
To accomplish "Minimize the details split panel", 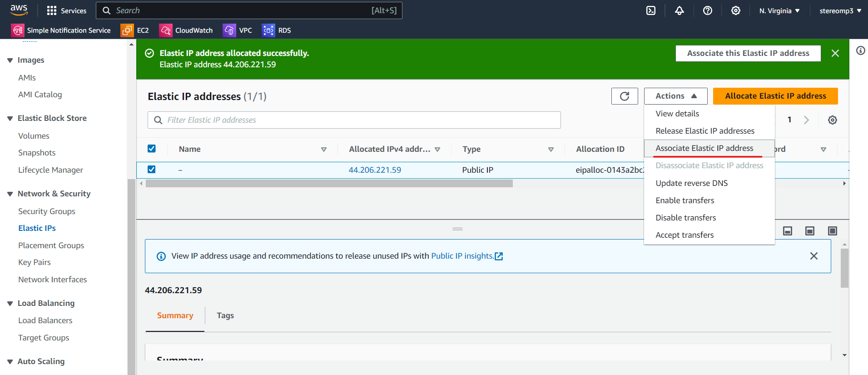I will [788, 231].
